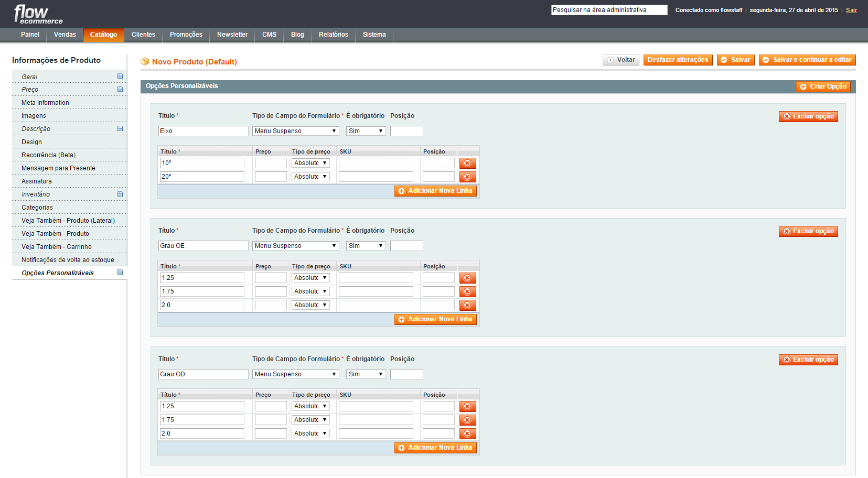The height and width of the screenshot is (478, 868).
Task: Click the save icon beside Inventário tab
Action: click(120, 194)
